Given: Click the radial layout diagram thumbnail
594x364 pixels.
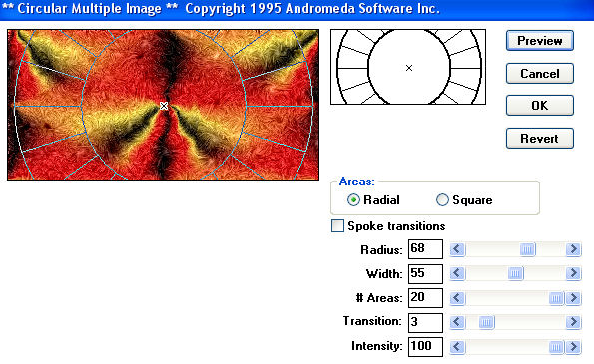Looking at the screenshot, I should [x=408, y=67].
